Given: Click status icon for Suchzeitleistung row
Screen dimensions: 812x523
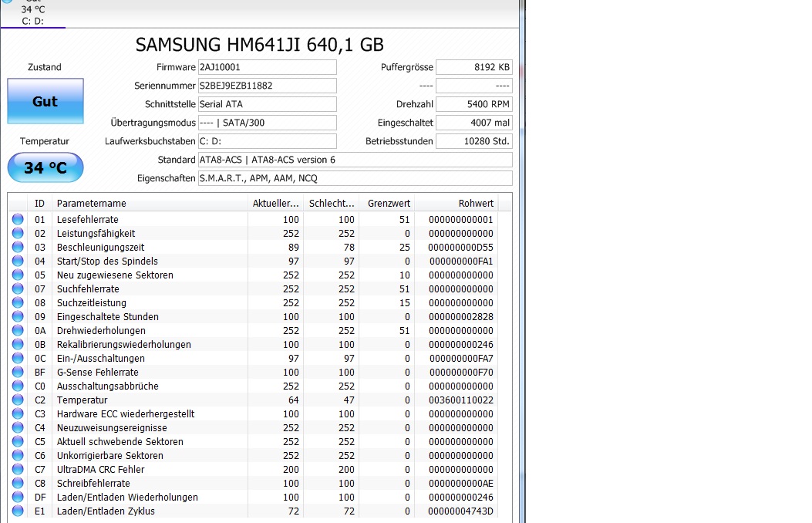Looking at the screenshot, I should tap(19, 302).
